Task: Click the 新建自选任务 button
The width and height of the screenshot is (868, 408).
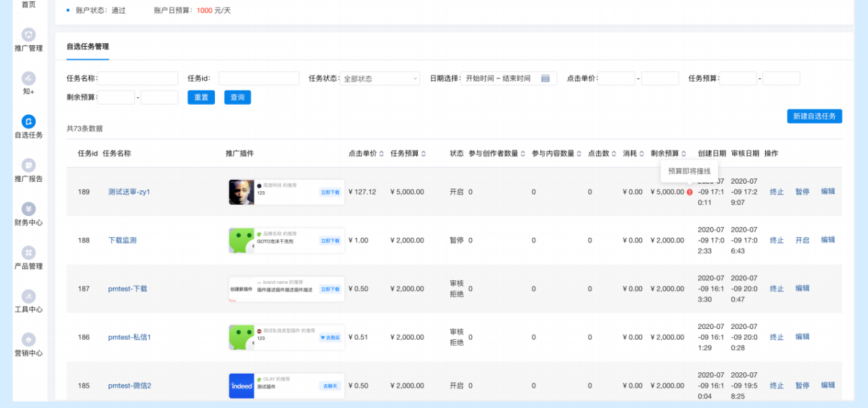Action: coord(814,116)
